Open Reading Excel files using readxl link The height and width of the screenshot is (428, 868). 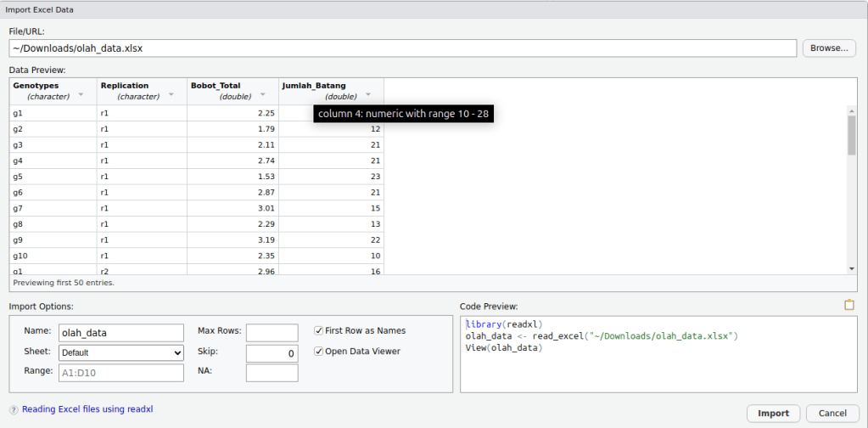(87, 409)
